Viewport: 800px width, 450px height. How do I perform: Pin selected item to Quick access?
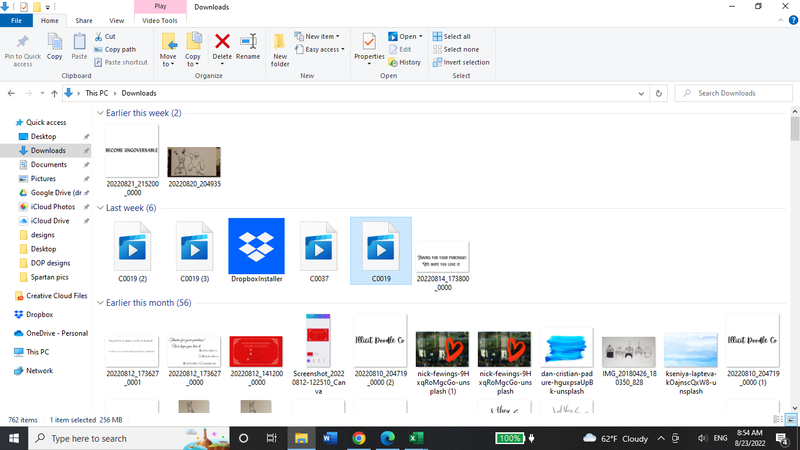(22, 50)
